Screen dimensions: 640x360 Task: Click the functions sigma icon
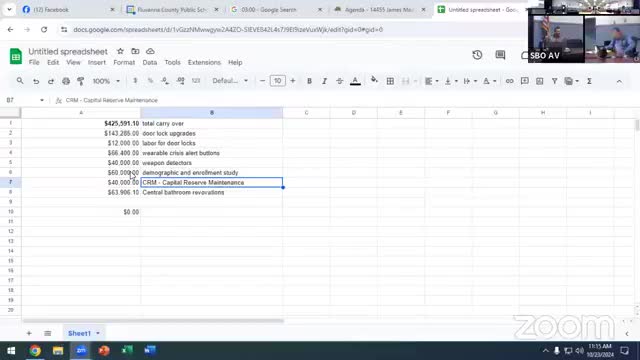click(x=589, y=81)
